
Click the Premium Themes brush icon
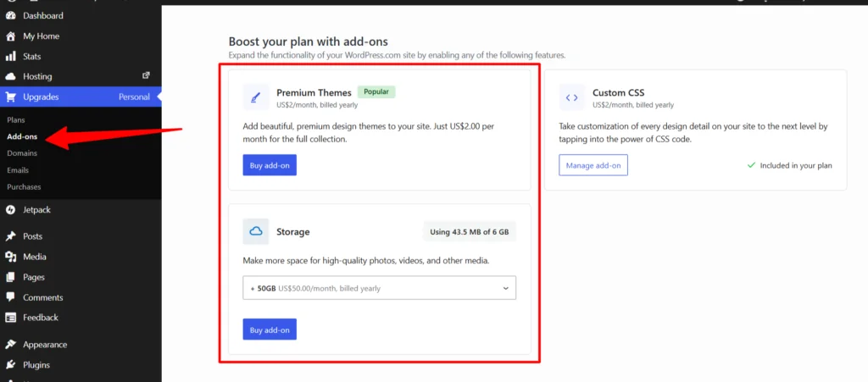click(256, 97)
